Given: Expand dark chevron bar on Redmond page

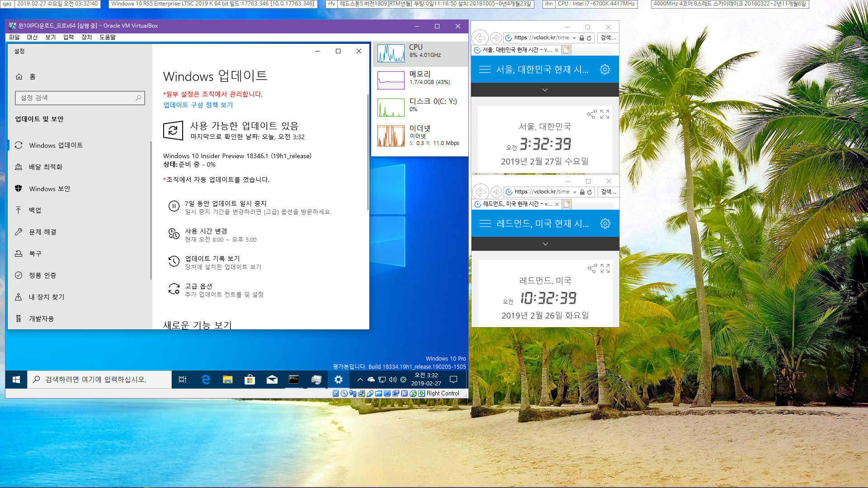Looking at the screenshot, I should (545, 244).
